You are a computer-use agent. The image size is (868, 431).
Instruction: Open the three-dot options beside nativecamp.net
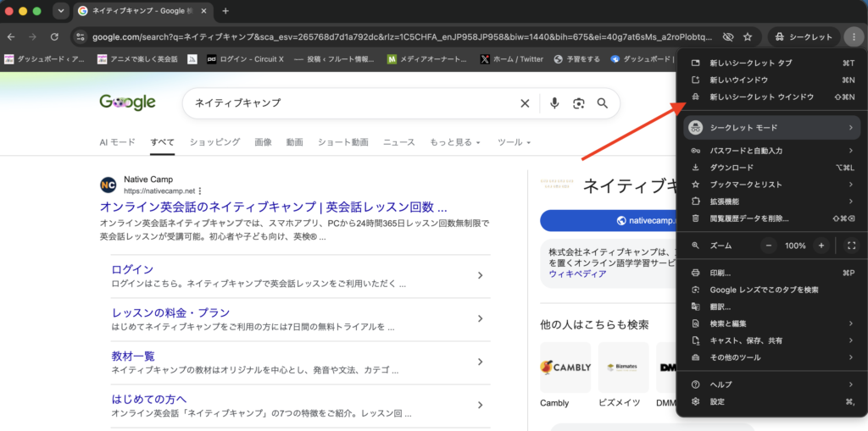click(200, 191)
